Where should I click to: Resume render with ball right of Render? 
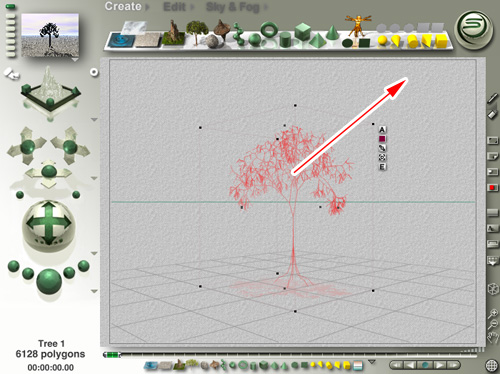[x=69, y=273]
